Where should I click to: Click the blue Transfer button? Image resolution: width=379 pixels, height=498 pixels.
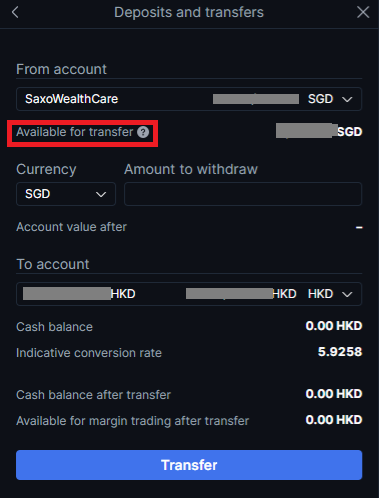189,465
